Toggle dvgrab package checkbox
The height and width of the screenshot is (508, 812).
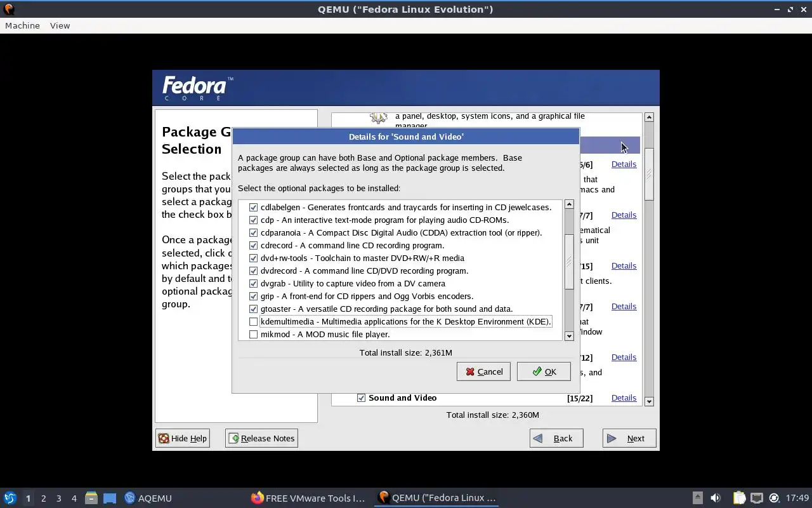[253, 283]
